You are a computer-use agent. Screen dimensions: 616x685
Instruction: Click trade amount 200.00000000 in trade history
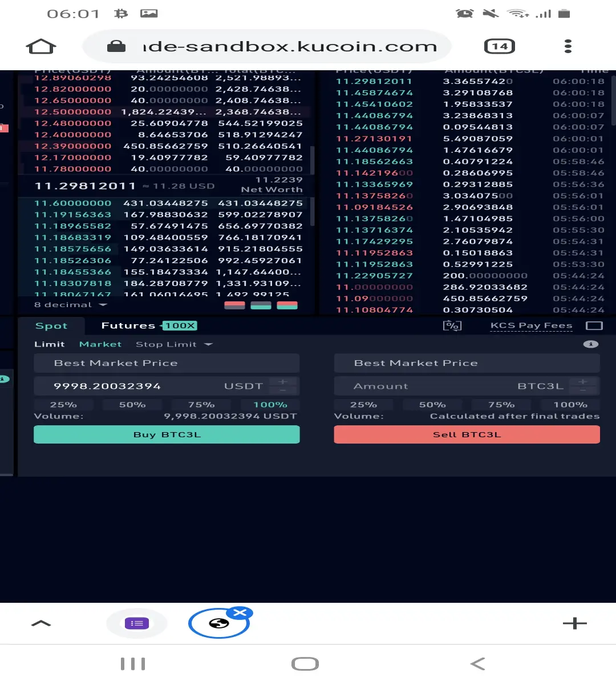[485, 276]
